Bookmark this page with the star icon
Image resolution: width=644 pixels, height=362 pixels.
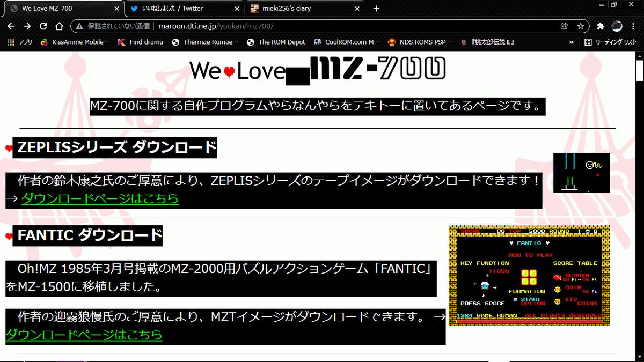pos(580,26)
